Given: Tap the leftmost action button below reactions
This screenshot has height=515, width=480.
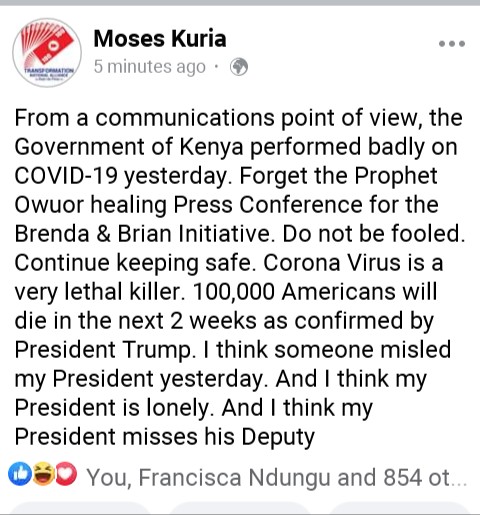Looking at the screenshot, I should pyautogui.click(x=80, y=508).
